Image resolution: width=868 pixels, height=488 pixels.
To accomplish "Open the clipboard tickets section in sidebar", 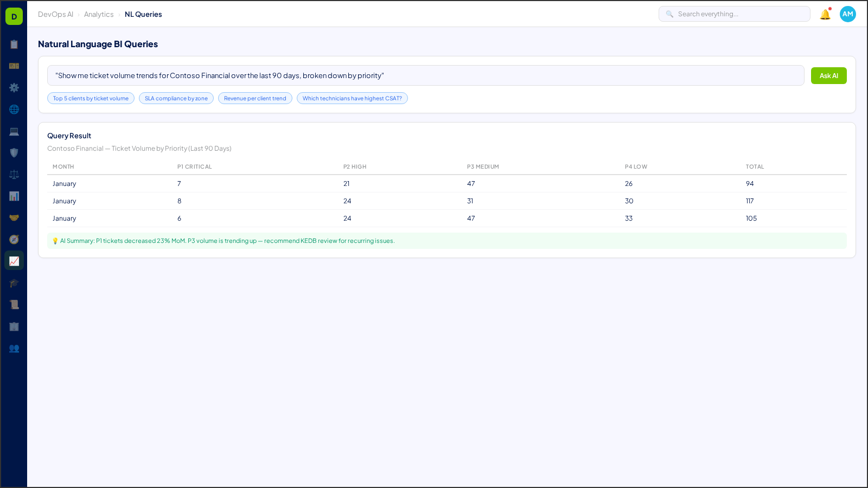I will 14,44.
